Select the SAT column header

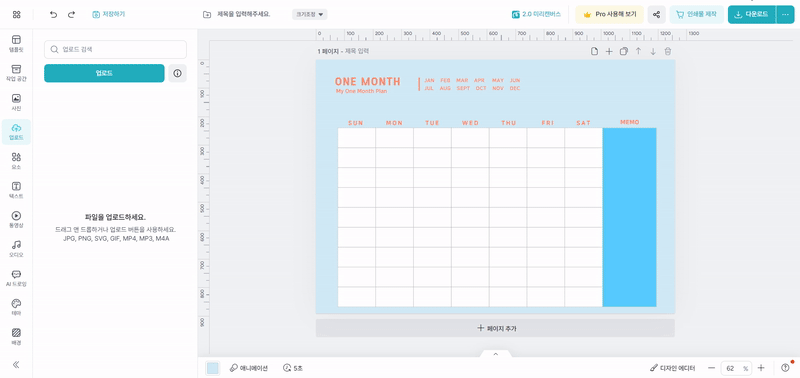(x=583, y=123)
